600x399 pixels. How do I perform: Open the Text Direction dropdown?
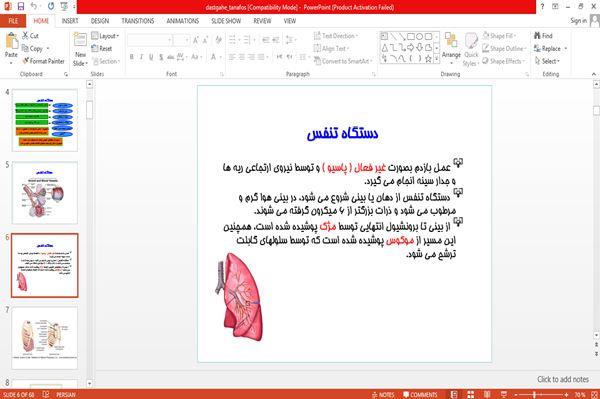pyautogui.click(x=336, y=36)
